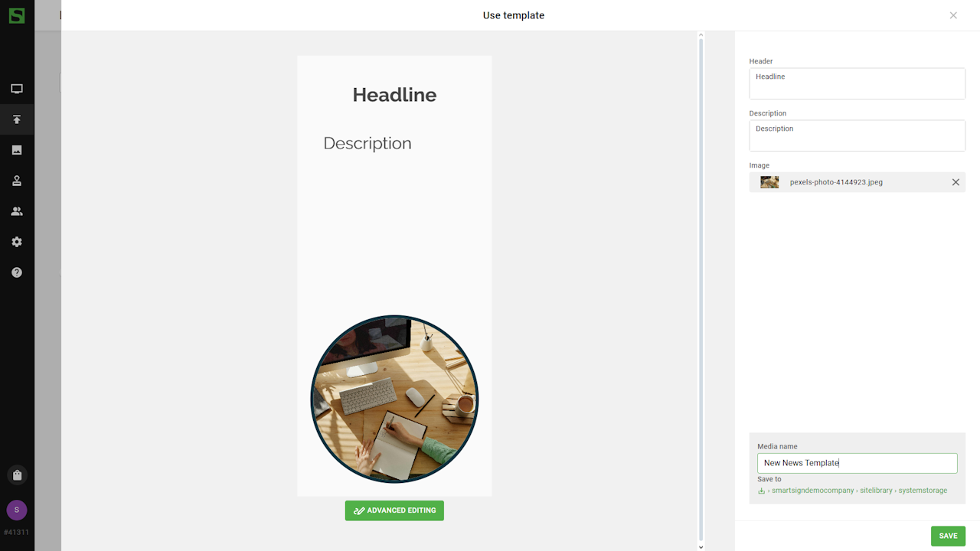Open Settings gear icon in sidebar
Viewport: 980px width, 551px height.
coord(17,242)
